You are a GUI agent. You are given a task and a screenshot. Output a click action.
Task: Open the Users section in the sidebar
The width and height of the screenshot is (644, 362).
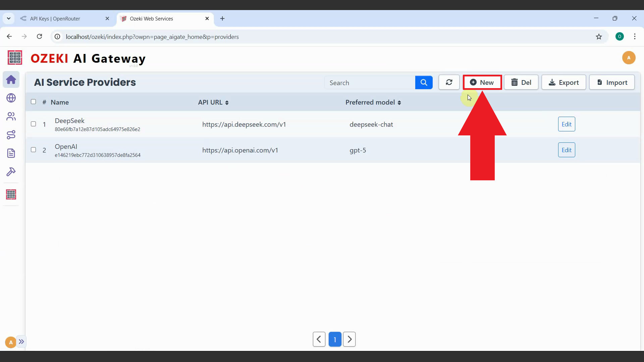(11, 116)
